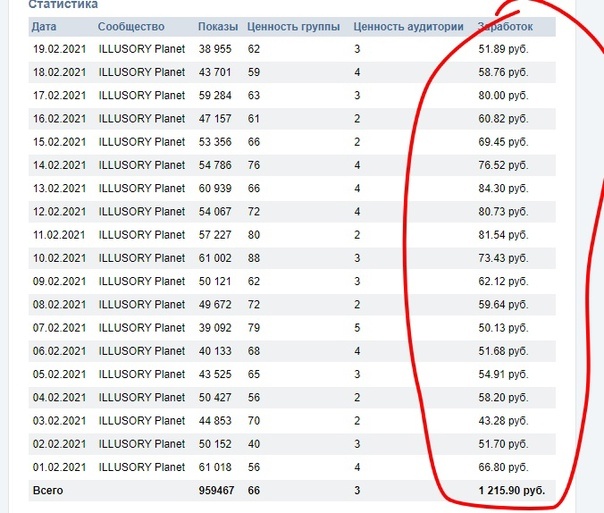Sort by the Заработок column header
Viewport: 604px width, 513px height.
click(x=505, y=27)
